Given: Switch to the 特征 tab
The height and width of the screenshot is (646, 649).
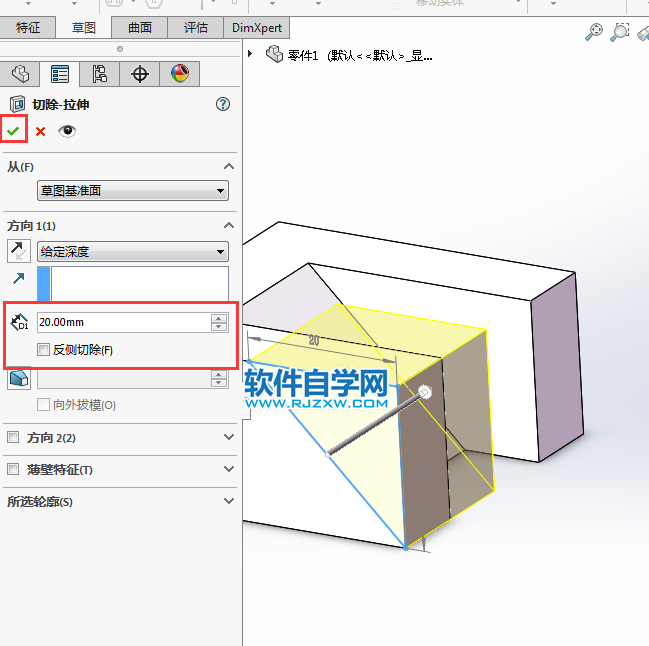Looking at the screenshot, I should pos(28,28).
